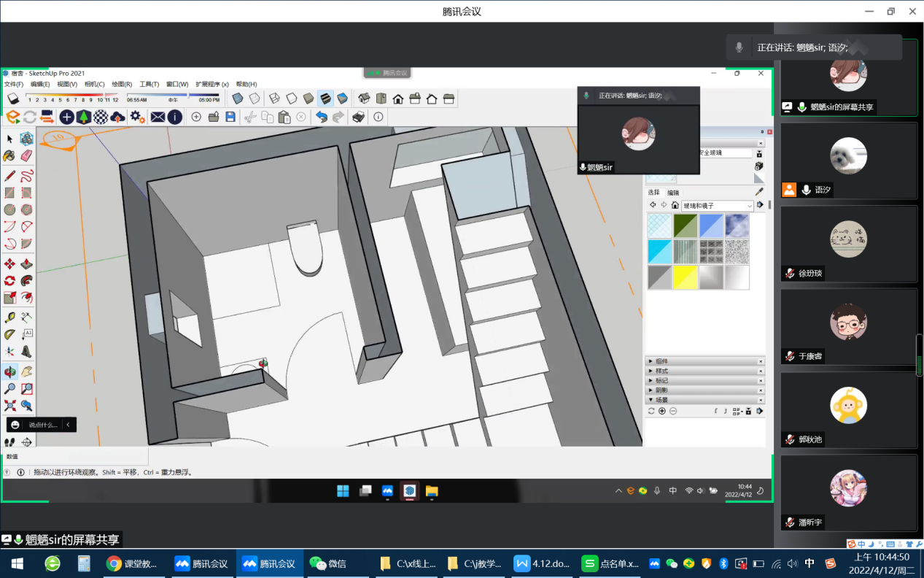The image size is (924, 578).
Task: Expand the 组件 panel
Action: click(651, 361)
